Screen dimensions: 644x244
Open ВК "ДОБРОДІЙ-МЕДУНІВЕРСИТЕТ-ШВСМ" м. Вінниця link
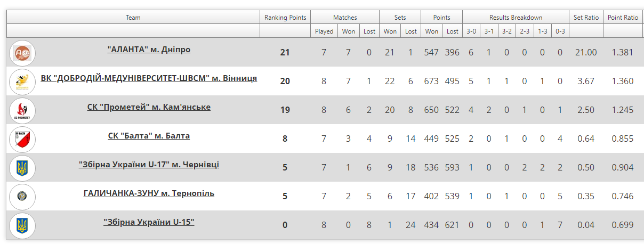pos(149,78)
